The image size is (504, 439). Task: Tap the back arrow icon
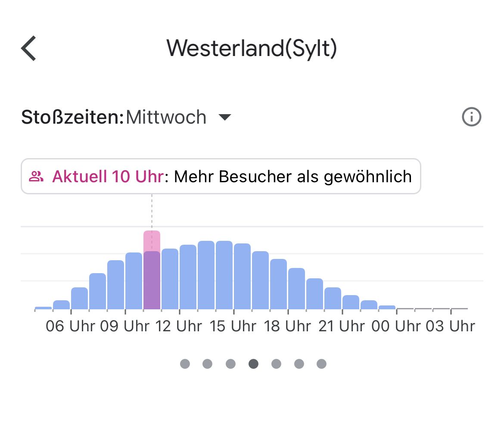(29, 49)
